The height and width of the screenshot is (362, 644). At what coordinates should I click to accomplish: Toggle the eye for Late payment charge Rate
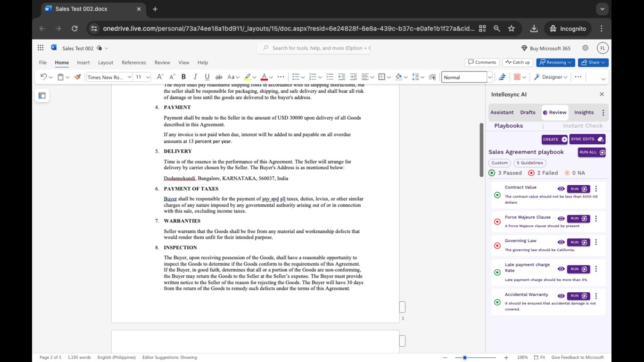pos(561,269)
